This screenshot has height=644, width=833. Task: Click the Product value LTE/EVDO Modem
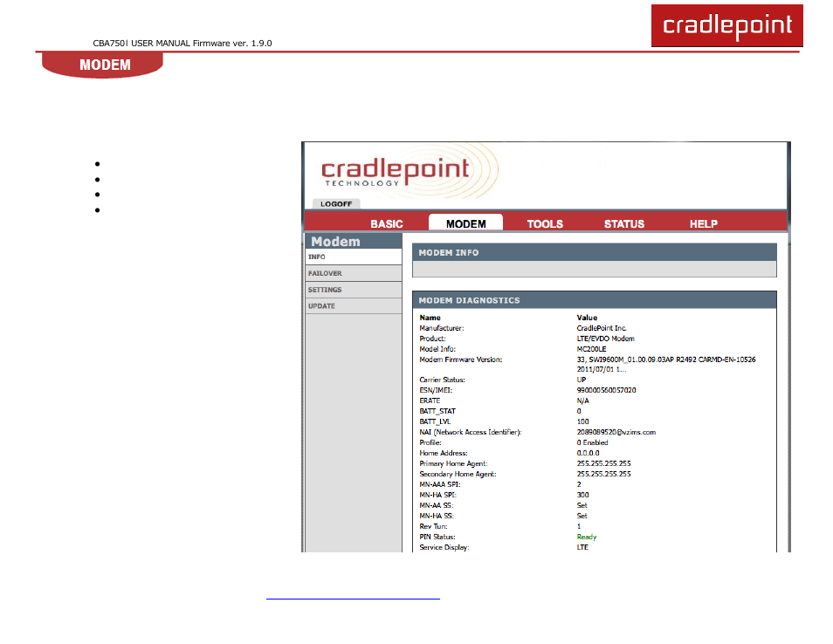pyautogui.click(x=606, y=339)
